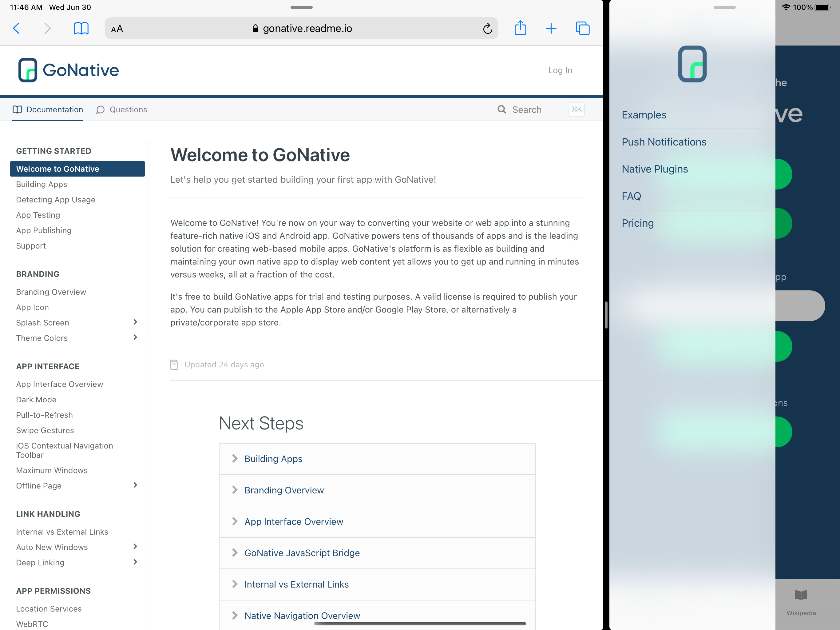Show all Safari tabs overview
Image resolution: width=840 pixels, height=630 pixels.
583,29
